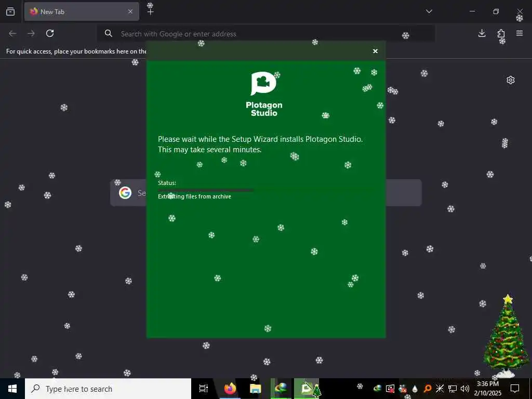Focus the 'Type here to search' box

pyautogui.click(x=108, y=389)
